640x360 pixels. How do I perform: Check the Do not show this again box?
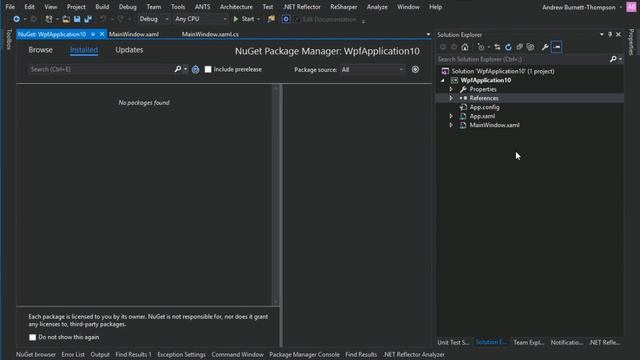point(33,337)
